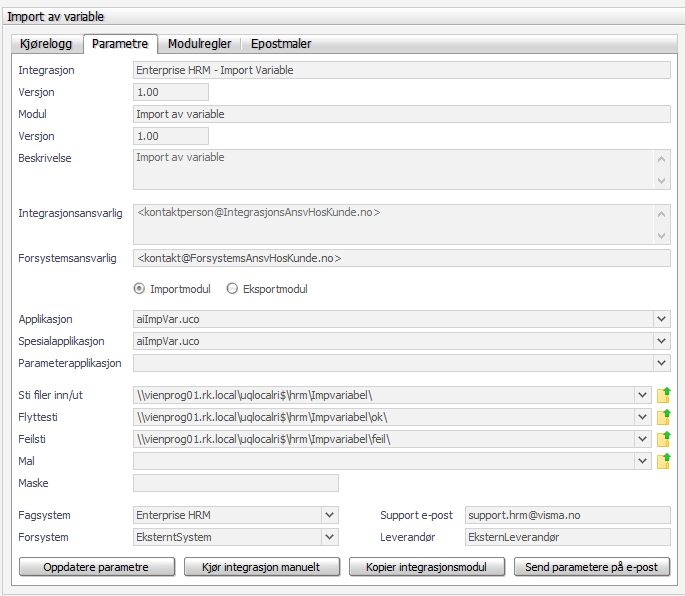Click the integration Versjon field below Integrasjon
Viewport: 685px width, 596px height.
(171, 92)
